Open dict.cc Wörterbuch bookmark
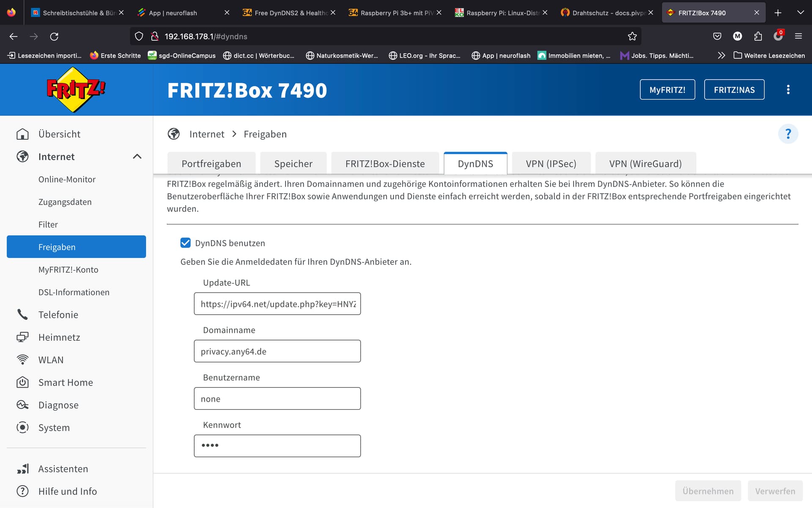 258,55
